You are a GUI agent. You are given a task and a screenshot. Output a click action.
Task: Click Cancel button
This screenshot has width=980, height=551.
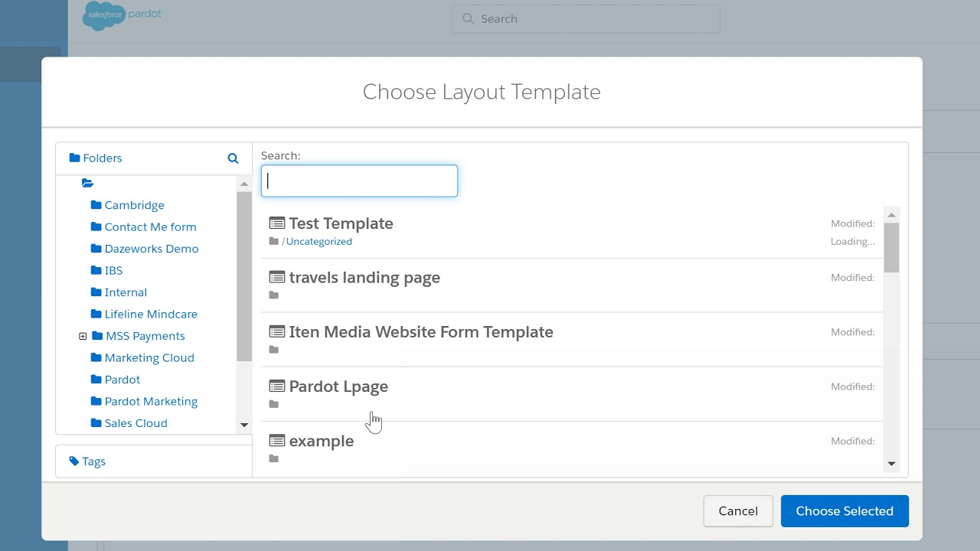coord(738,511)
